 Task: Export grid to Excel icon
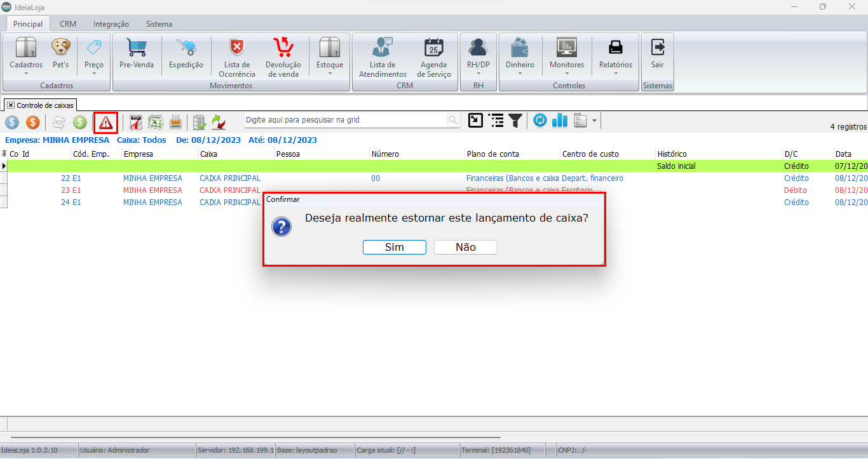[x=155, y=122]
